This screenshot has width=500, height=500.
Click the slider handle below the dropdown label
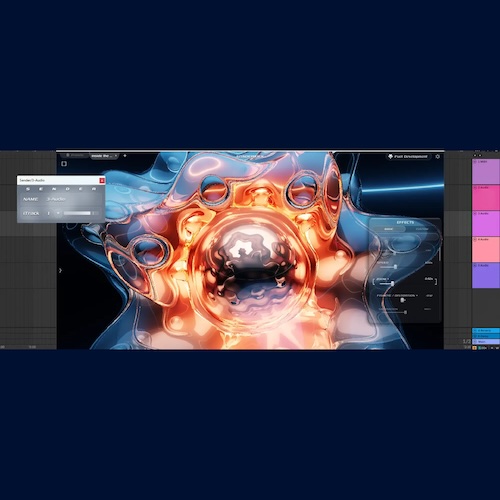(x=403, y=300)
